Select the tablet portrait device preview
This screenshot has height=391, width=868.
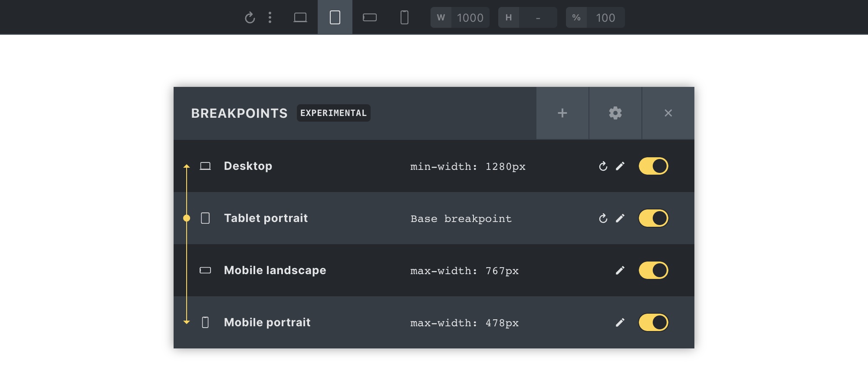pos(335,17)
